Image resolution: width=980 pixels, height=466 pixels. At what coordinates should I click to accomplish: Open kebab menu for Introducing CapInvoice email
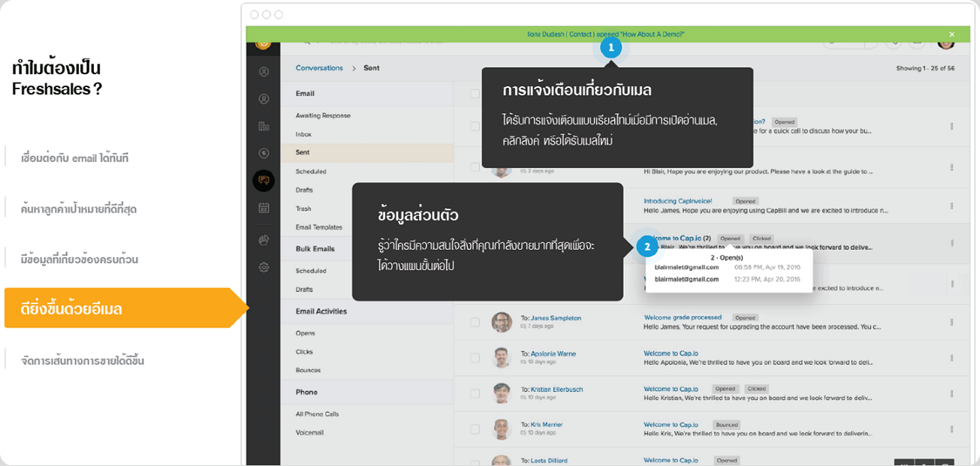[951, 205]
